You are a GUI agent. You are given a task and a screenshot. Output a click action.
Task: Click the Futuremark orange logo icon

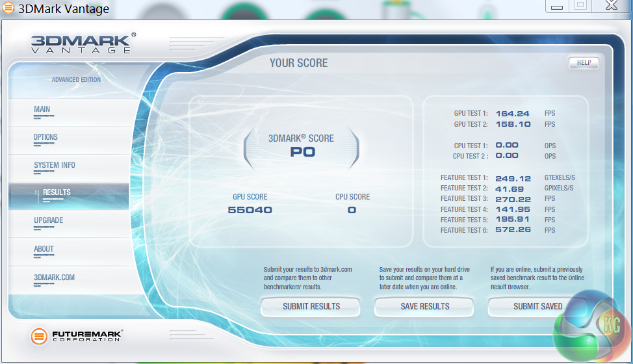pos(39,336)
